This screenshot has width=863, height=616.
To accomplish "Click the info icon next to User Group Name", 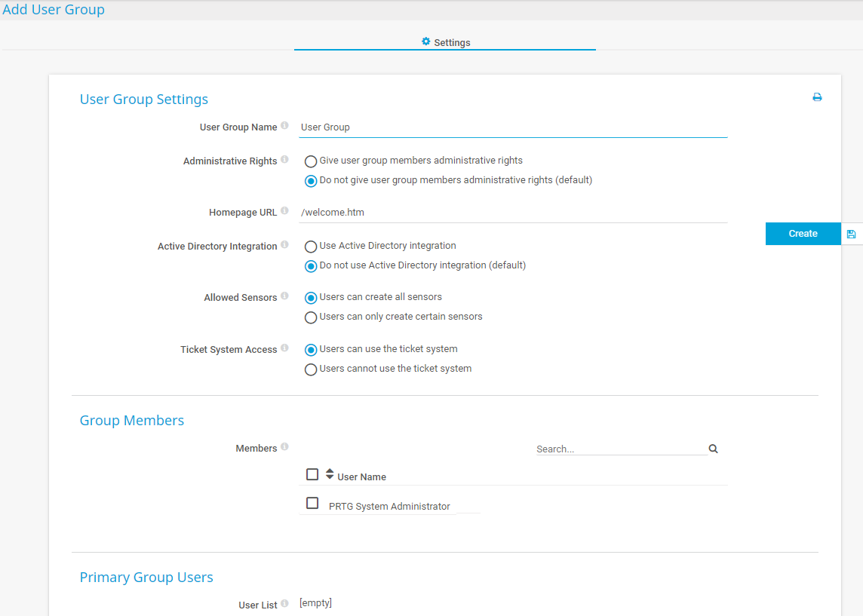I will pyautogui.click(x=284, y=126).
